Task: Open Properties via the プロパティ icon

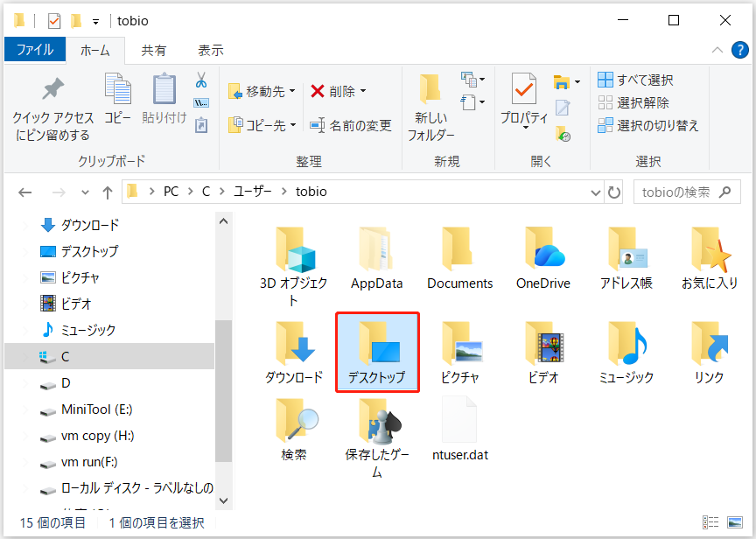Action: tap(524, 90)
